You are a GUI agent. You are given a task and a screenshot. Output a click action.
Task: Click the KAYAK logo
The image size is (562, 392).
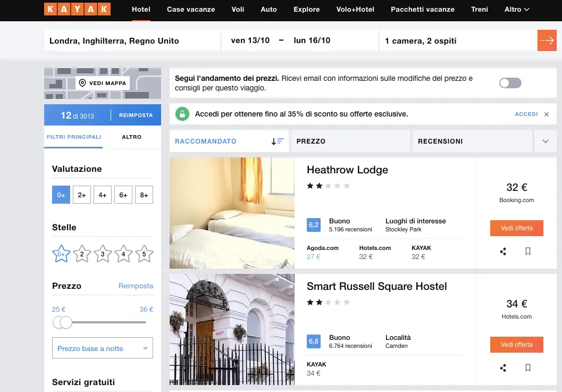point(77,9)
